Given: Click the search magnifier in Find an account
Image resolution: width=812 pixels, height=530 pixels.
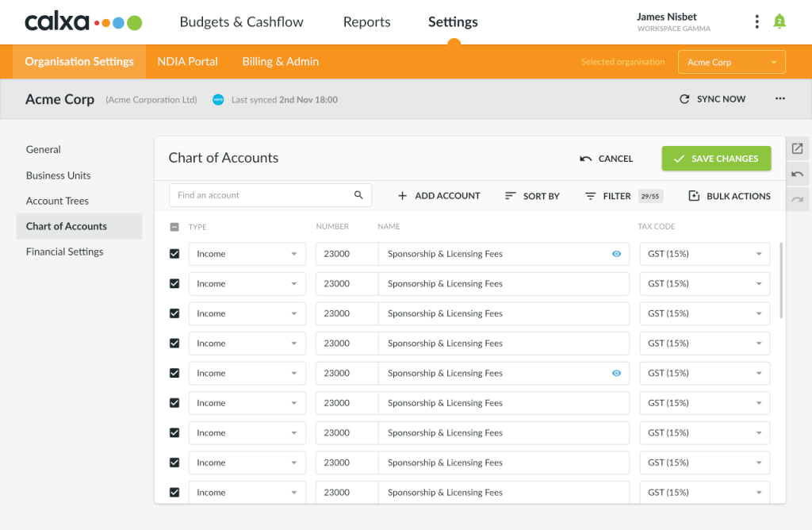Looking at the screenshot, I should coord(358,194).
